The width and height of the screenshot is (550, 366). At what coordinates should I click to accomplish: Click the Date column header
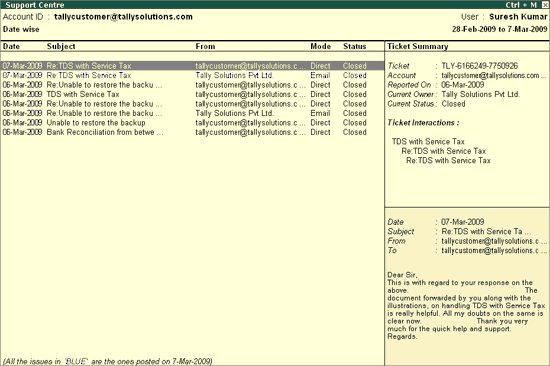(x=11, y=46)
